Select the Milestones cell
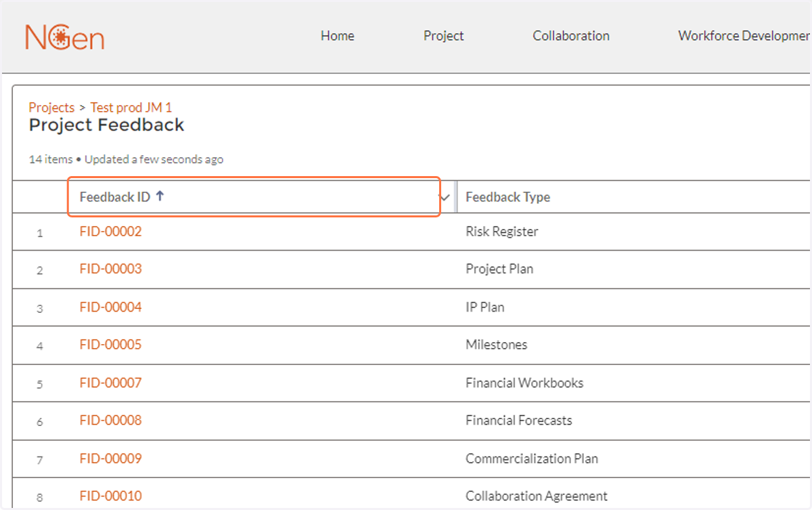The height and width of the screenshot is (510, 812). (496, 345)
